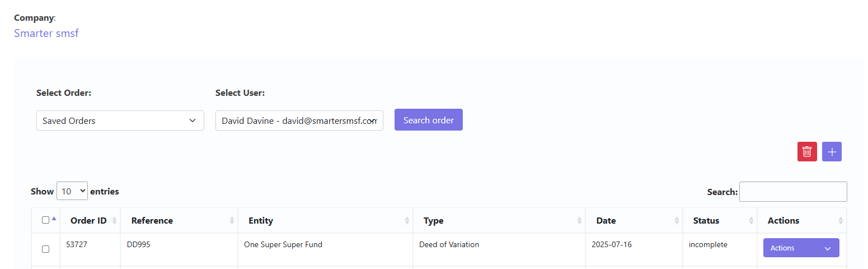Sort table by Entity column arrows

(x=407, y=221)
